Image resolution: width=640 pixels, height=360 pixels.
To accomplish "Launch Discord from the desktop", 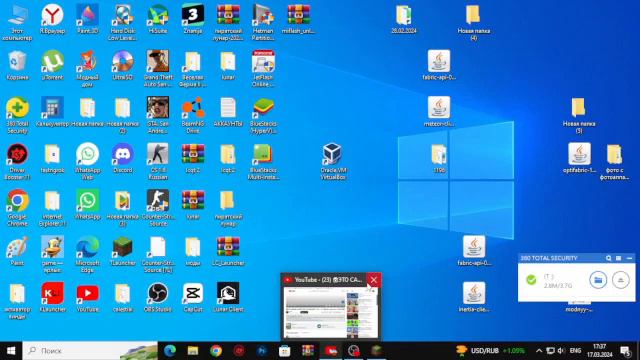I will click(122, 160).
